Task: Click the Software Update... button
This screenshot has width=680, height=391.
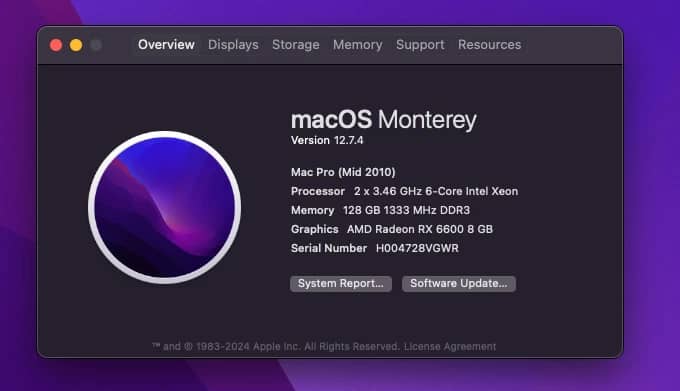Action: pos(459,283)
